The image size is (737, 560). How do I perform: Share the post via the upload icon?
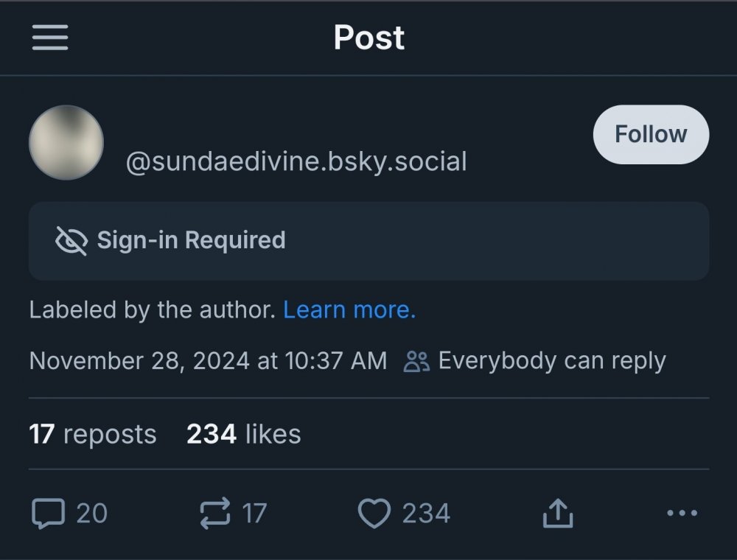click(x=557, y=513)
